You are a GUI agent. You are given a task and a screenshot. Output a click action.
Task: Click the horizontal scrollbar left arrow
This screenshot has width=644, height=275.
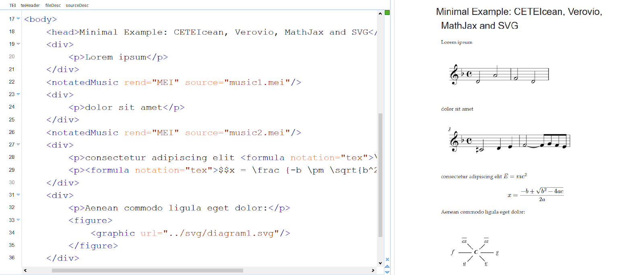[25, 271]
